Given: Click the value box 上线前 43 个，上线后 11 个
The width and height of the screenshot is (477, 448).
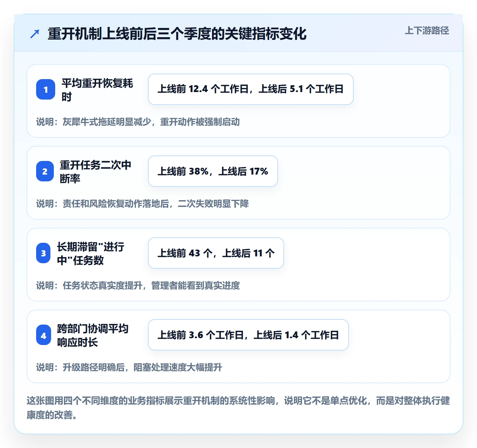Looking at the screenshot, I should [216, 253].
